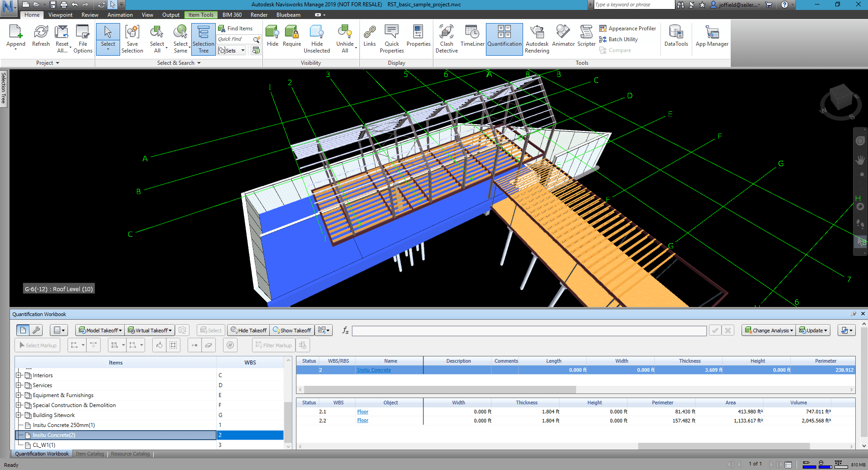Expand the Interiors tree item
This screenshot has height=470, width=868.
pos(19,375)
